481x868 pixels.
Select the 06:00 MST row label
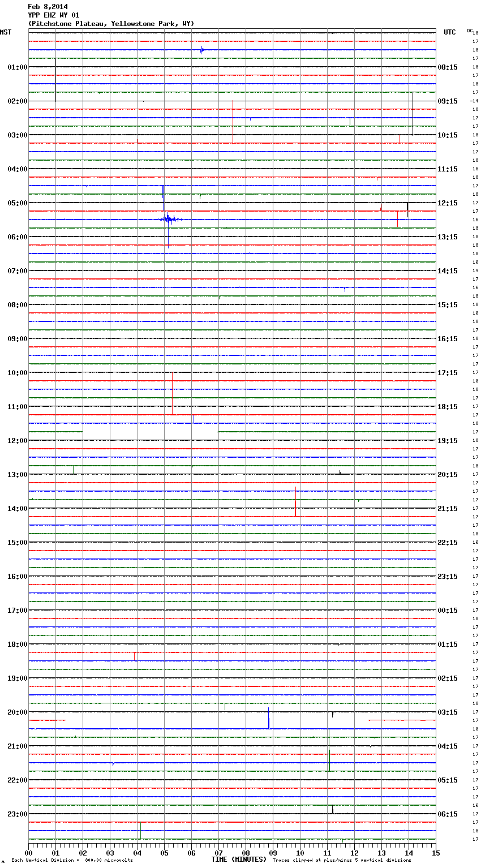click(18, 237)
